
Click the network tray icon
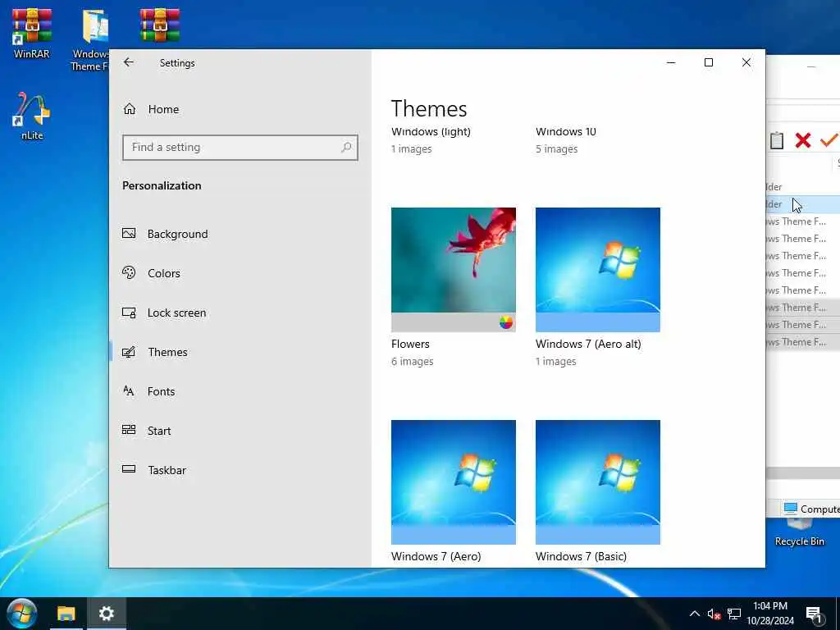point(734,614)
